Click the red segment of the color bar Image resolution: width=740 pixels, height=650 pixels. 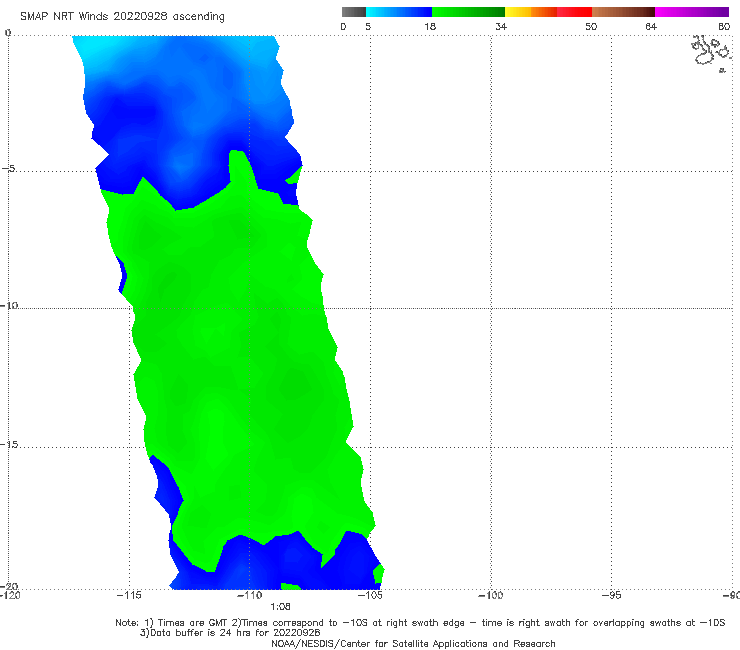pyautogui.click(x=574, y=12)
